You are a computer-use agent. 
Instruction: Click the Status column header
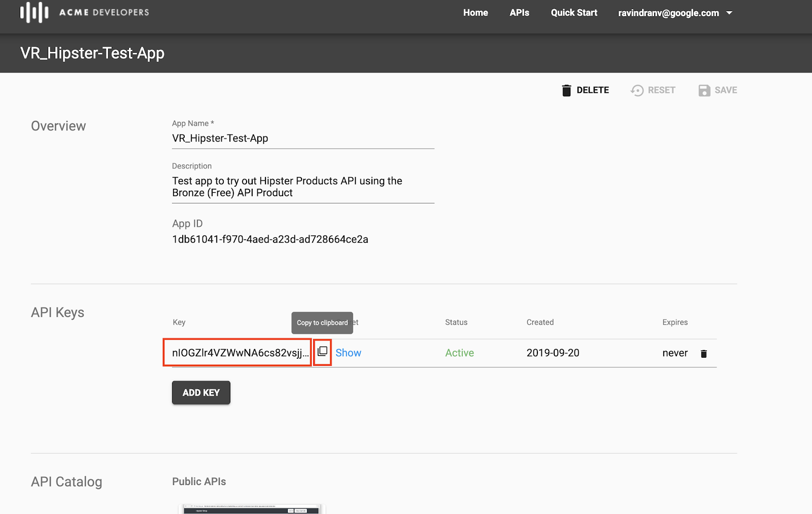[x=456, y=323]
